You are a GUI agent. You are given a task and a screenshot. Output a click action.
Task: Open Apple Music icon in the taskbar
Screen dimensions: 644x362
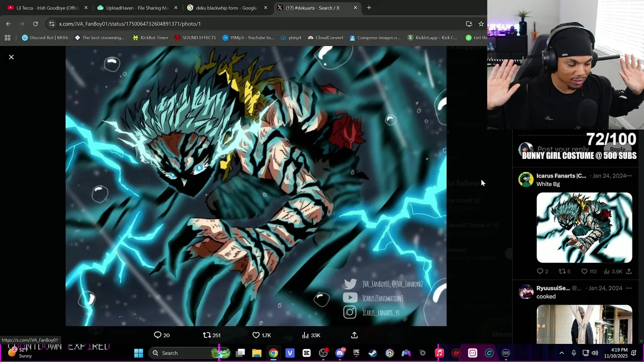tap(439, 353)
